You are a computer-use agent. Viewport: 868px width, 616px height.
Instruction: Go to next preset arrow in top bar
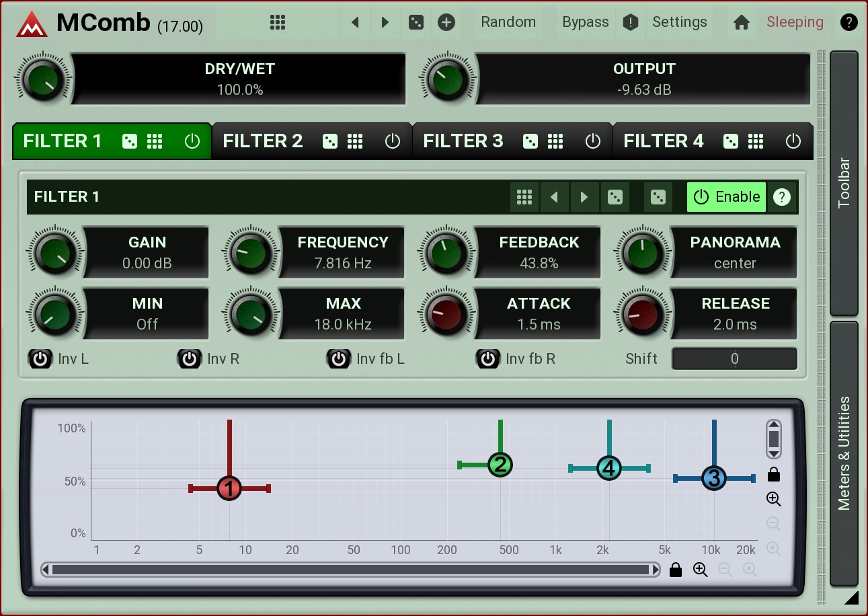click(385, 22)
